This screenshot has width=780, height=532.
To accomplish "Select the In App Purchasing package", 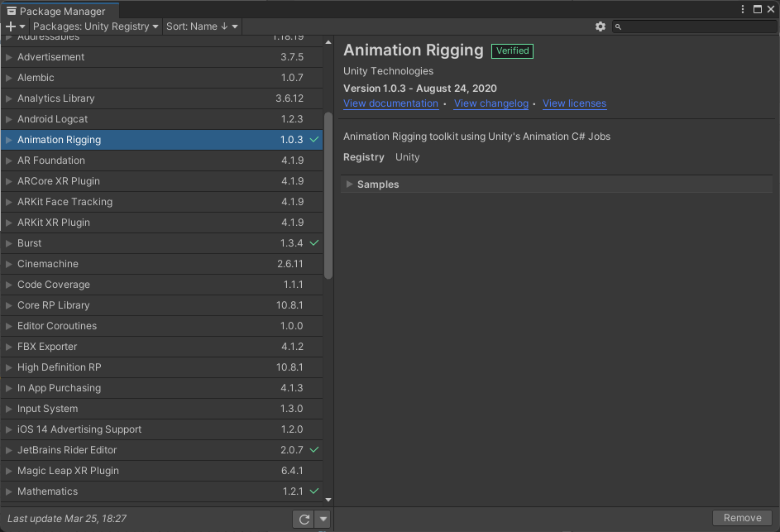I will point(161,388).
